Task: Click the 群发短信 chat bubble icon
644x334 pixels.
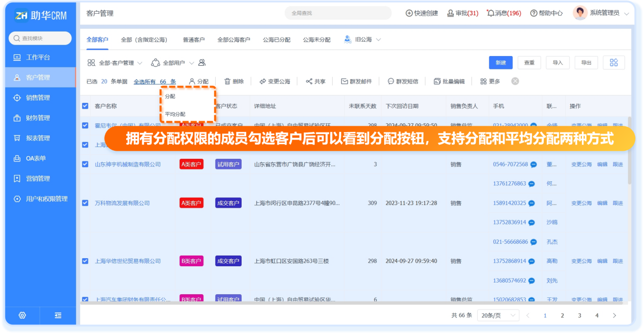Action: [x=391, y=81]
